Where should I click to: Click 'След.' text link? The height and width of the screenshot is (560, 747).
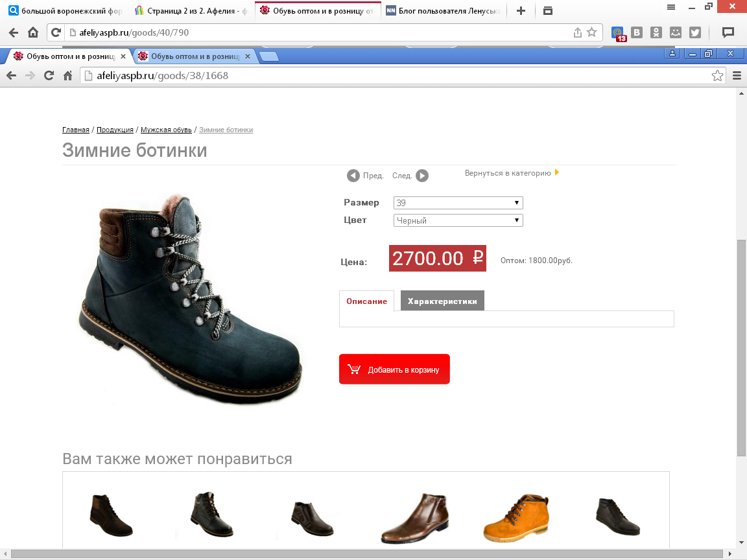pos(402,176)
